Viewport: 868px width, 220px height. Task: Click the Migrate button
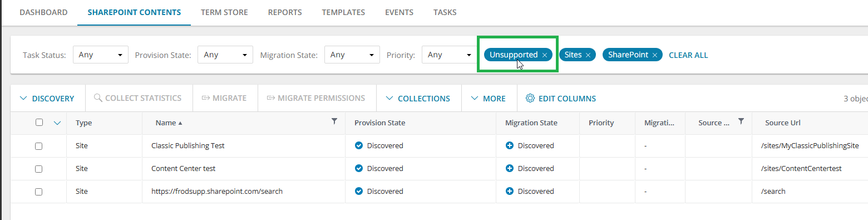click(224, 98)
